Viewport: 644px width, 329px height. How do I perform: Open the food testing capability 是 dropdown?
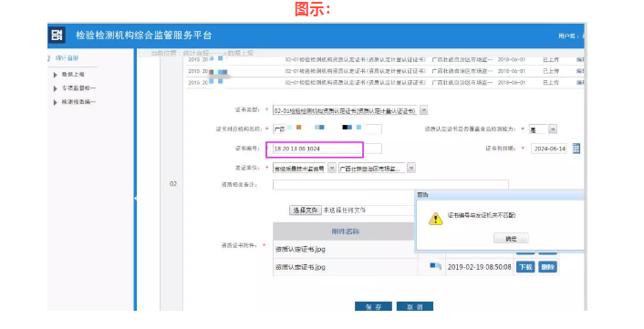553,129
